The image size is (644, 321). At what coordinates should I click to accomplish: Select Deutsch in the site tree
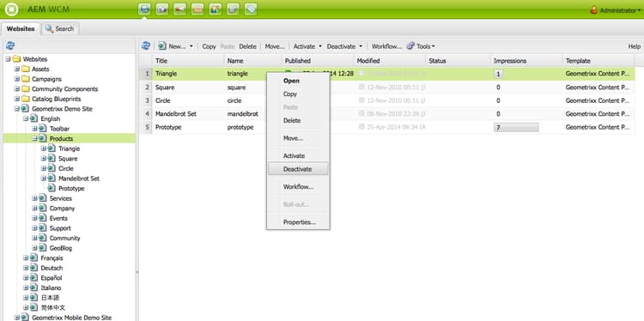(52, 268)
